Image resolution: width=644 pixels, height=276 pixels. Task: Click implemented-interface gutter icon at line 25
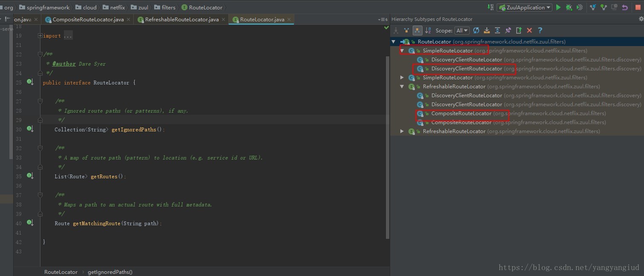30,81
